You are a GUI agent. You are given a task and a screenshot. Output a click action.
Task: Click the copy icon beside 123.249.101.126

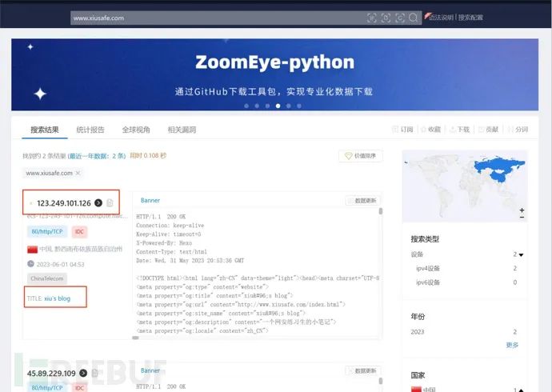[x=110, y=203]
